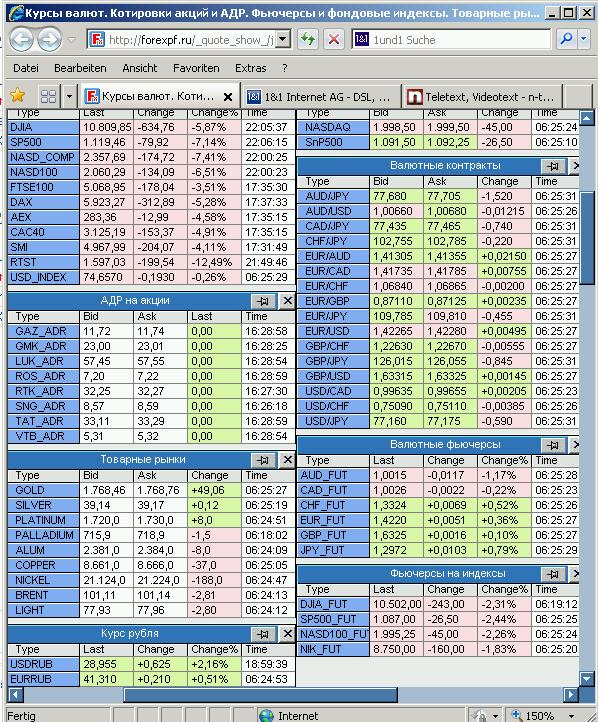This screenshot has width=598, height=722.
Task: Open the Extras menu
Action: (250, 68)
